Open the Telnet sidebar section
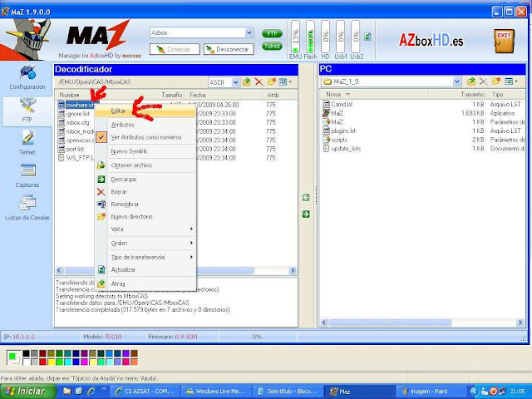Viewport: 532px width, 399px height. [x=27, y=142]
